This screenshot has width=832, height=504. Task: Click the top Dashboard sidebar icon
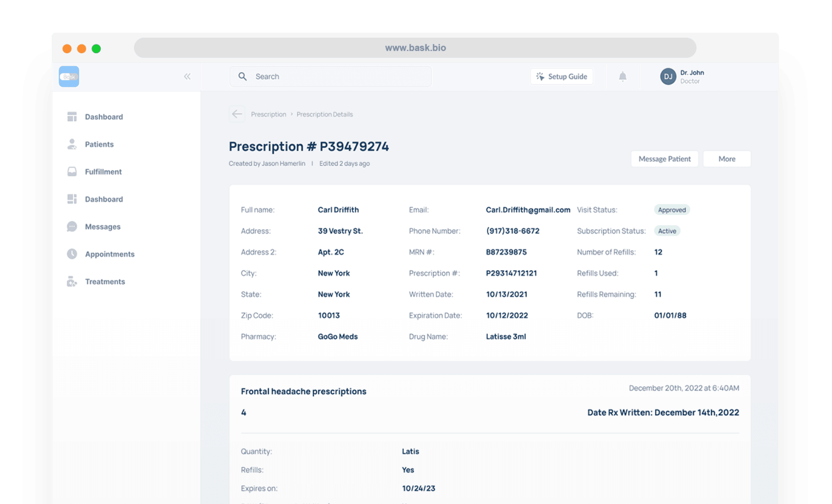(72, 117)
